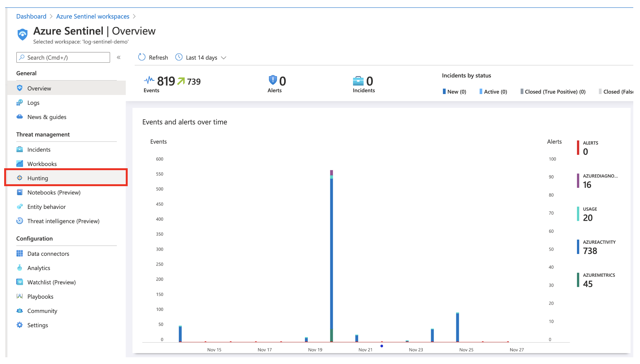The image size is (640, 364).
Task: Open Azure Sentinel workspaces breadcrumb link
Action: [93, 16]
